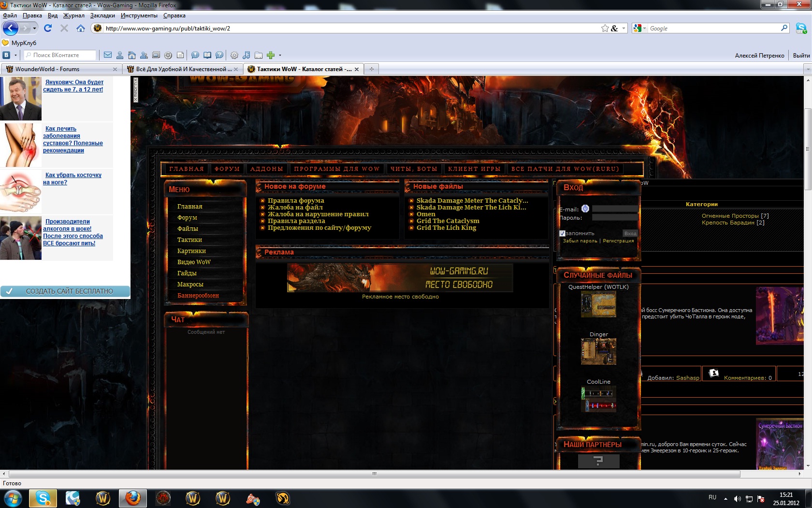Viewport: 812px width, 508px height.
Task: Open the Skype click-to-call toolbar icon
Action: click(801, 28)
